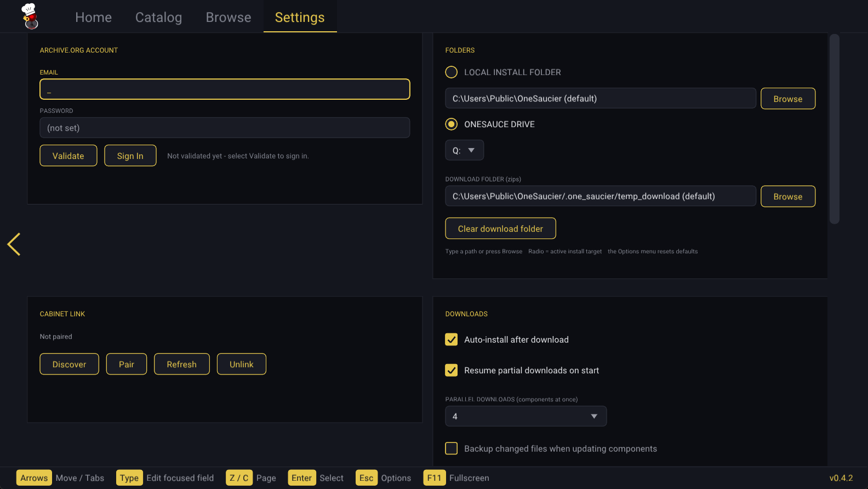Click the v0.4.2 version label

(x=841, y=478)
